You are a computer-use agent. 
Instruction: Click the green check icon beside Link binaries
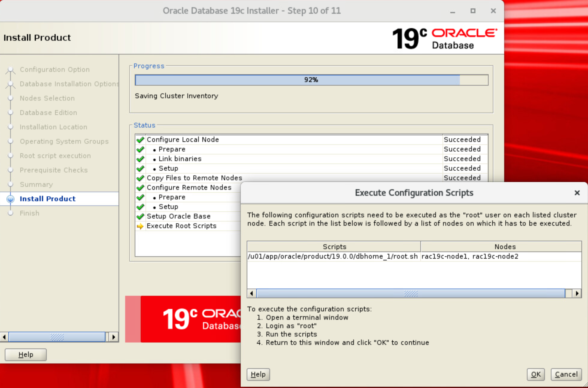(x=140, y=159)
